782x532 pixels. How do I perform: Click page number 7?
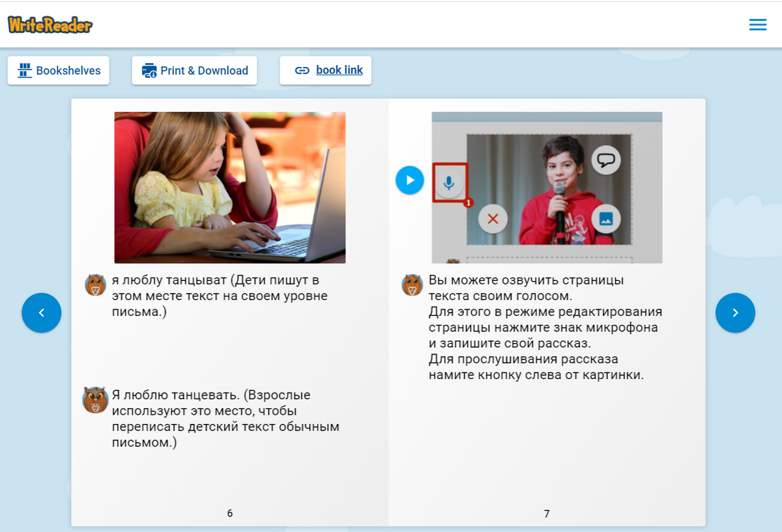pos(545,513)
